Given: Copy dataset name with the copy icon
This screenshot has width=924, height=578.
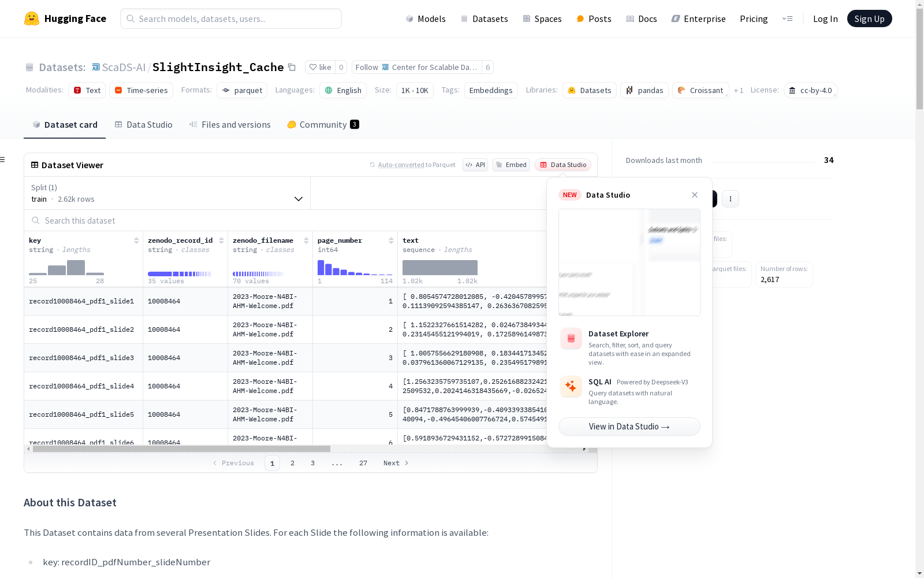Looking at the screenshot, I should [x=292, y=68].
